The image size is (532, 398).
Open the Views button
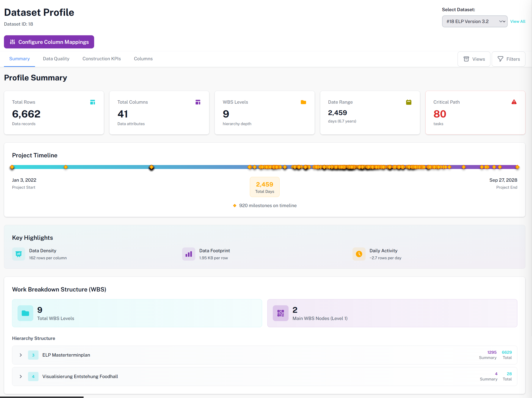click(474, 59)
